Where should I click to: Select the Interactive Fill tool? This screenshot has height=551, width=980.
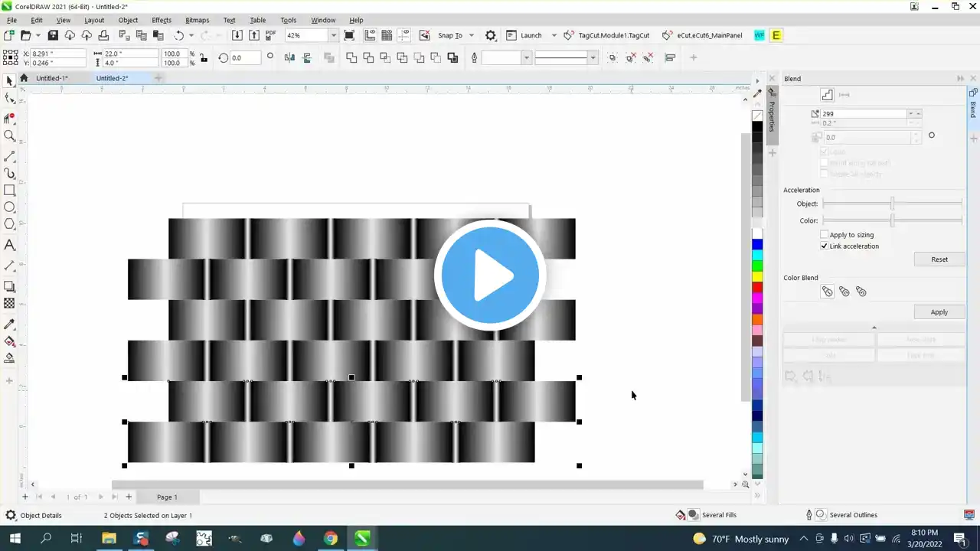[x=9, y=341]
